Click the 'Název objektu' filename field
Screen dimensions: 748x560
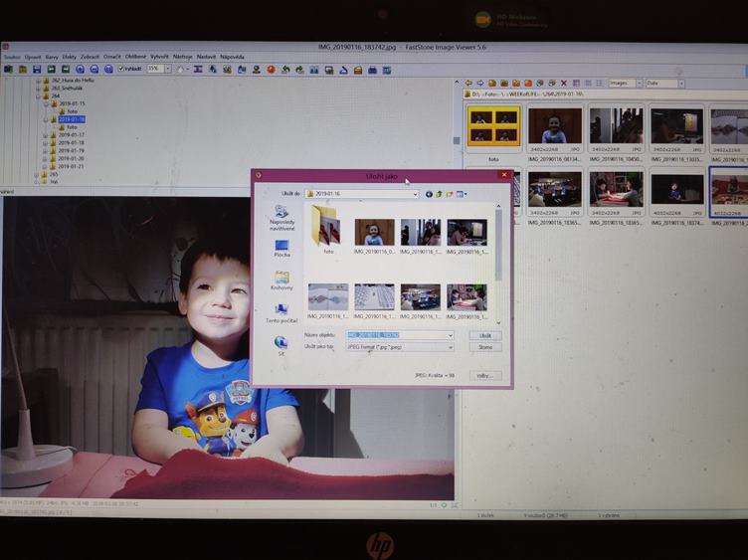tap(396, 335)
